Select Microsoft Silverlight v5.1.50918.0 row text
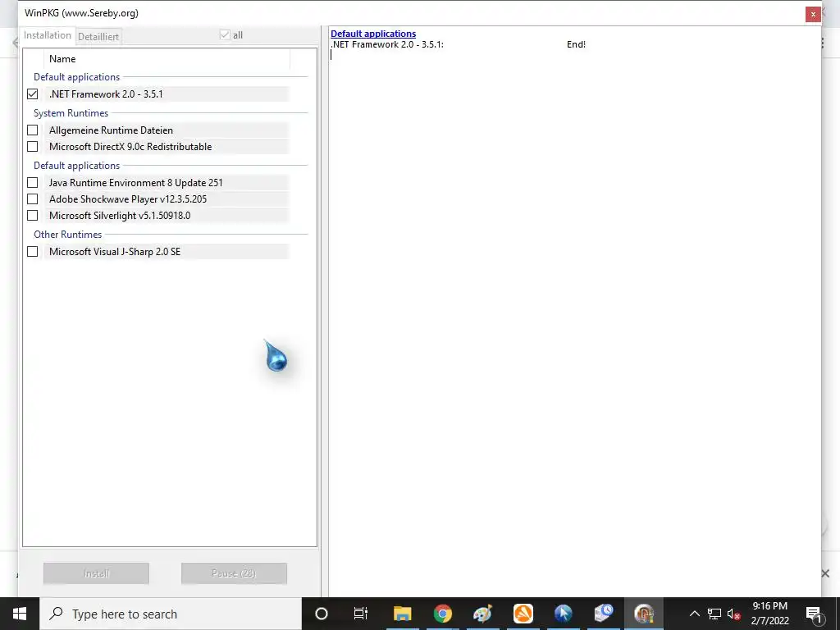This screenshot has height=630, width=840. pos(120,216)
